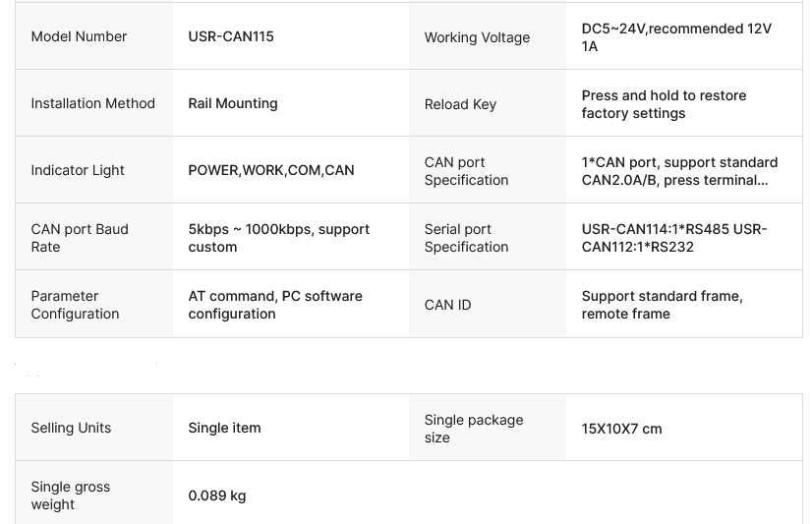Viewport: 812px width, 524px height.
Task: Click the POWER,WORK,COM,CAN indicator value
Action: (271, 170)
